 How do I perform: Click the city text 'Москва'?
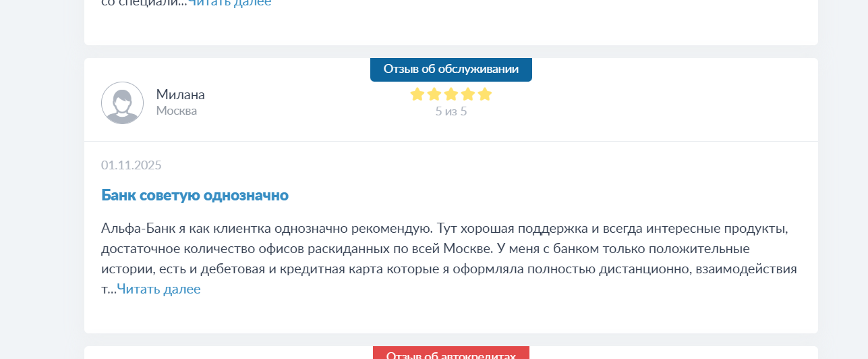177,111
